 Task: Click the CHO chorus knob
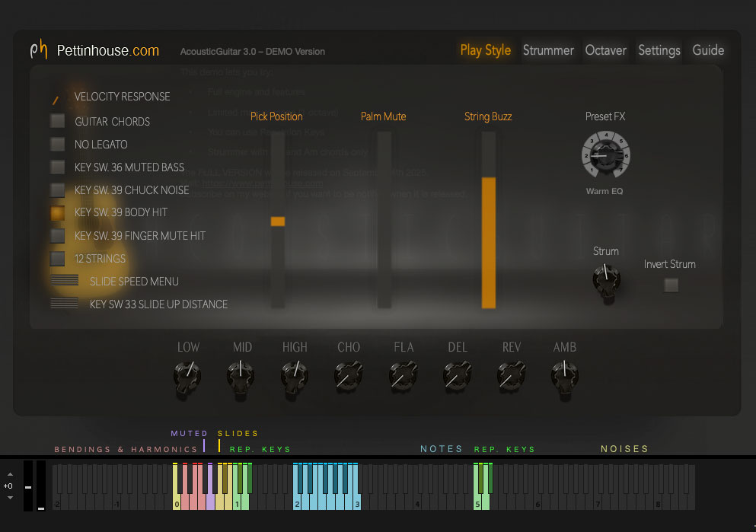pyautogui.click(x=349, y=377)
